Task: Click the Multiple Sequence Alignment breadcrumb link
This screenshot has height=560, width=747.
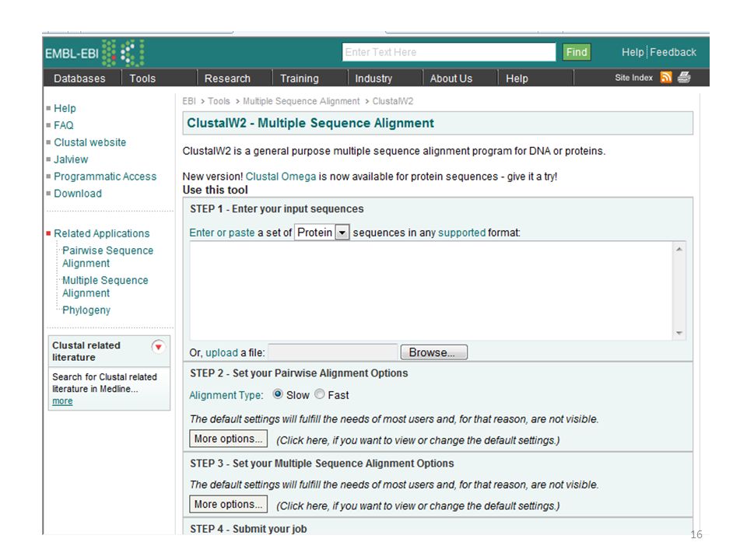Action: 301,101
